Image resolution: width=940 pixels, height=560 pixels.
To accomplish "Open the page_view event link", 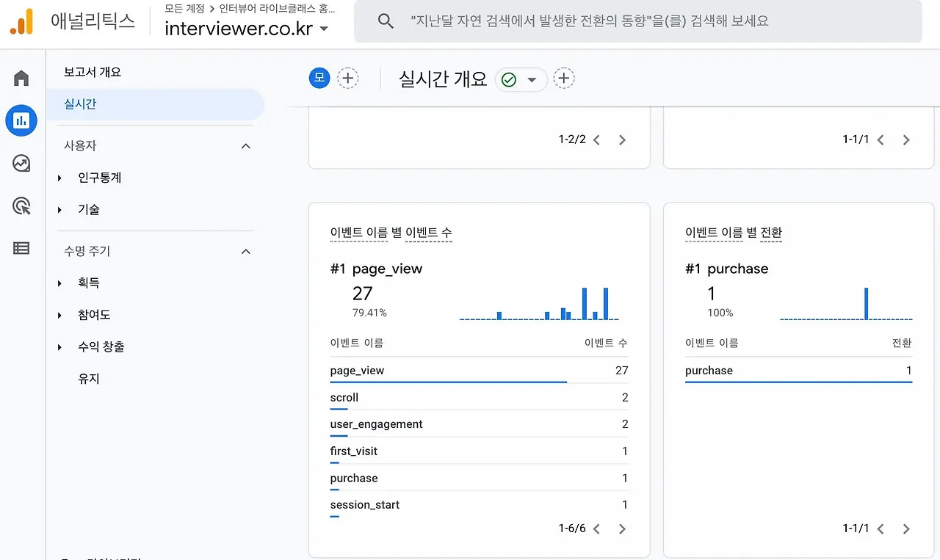I will pyautogui.click(x=357, y=370).
